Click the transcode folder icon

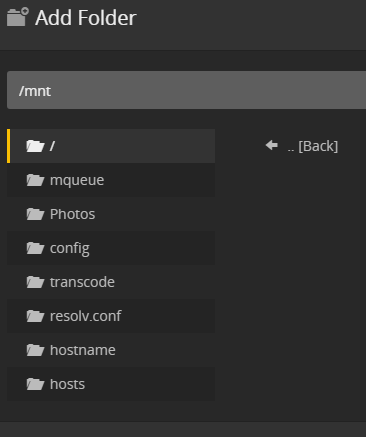[x=35, y=282]
